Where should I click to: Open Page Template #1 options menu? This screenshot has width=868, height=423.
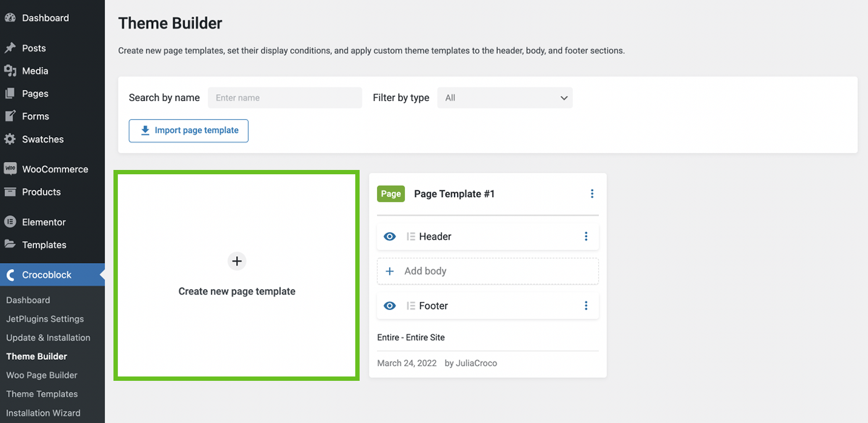click(592, 194)
